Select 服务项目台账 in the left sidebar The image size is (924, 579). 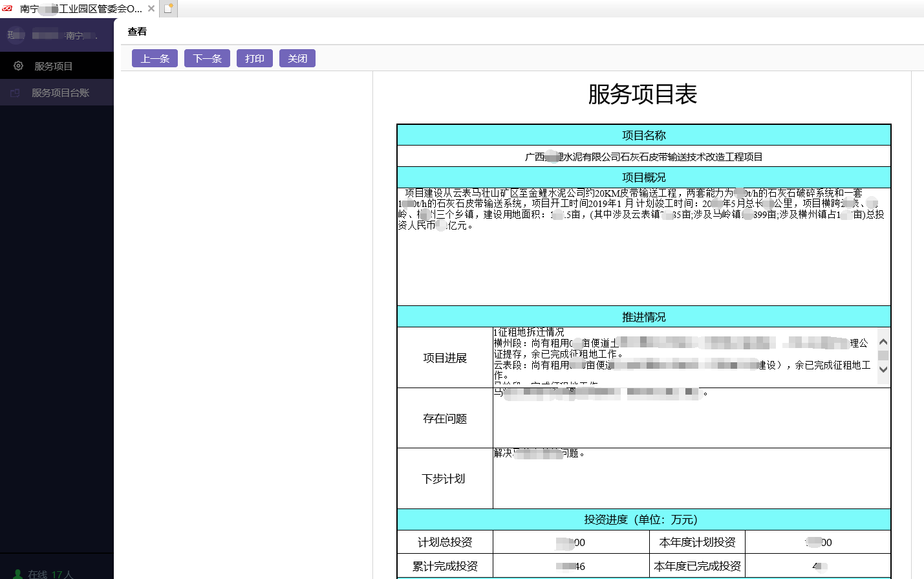pos(61,92)
